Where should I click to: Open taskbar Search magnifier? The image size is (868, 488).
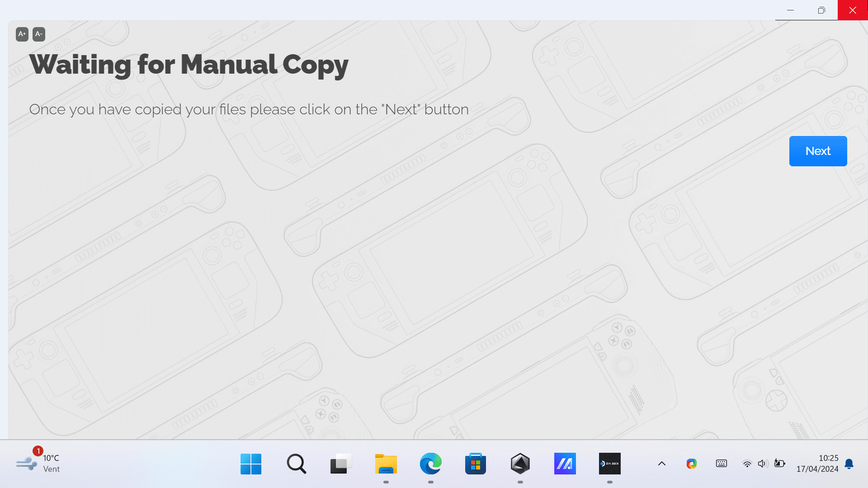pyautogui.click(x=296, y=464)
